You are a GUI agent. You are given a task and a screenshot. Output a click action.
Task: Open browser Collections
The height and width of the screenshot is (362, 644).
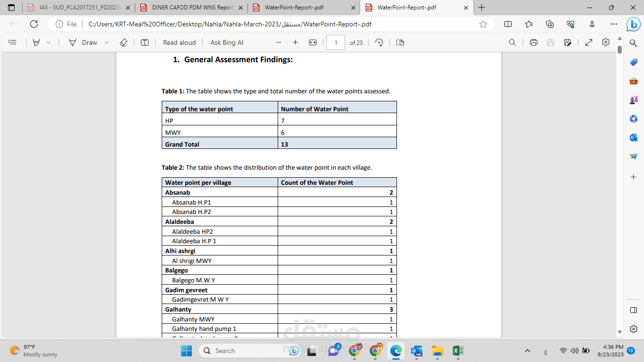(550, 24)
